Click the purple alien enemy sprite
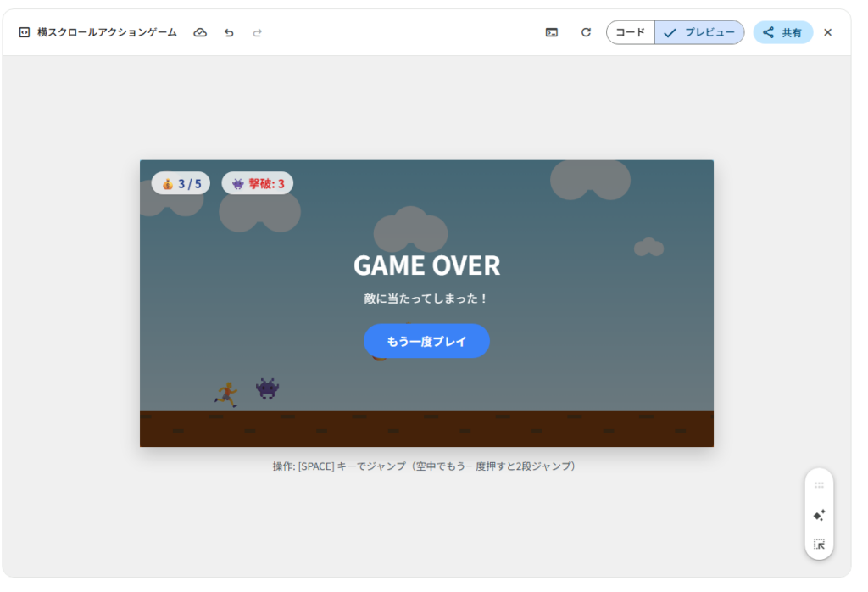This screenshot has height=592, width=868. [x=268, y=388]
